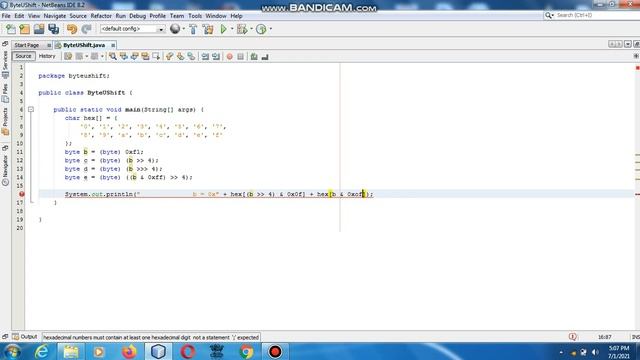Image resolution: width=640 pixels, height=360 pixels.
Task: Open the Run menu
Action: pos(120,16)
